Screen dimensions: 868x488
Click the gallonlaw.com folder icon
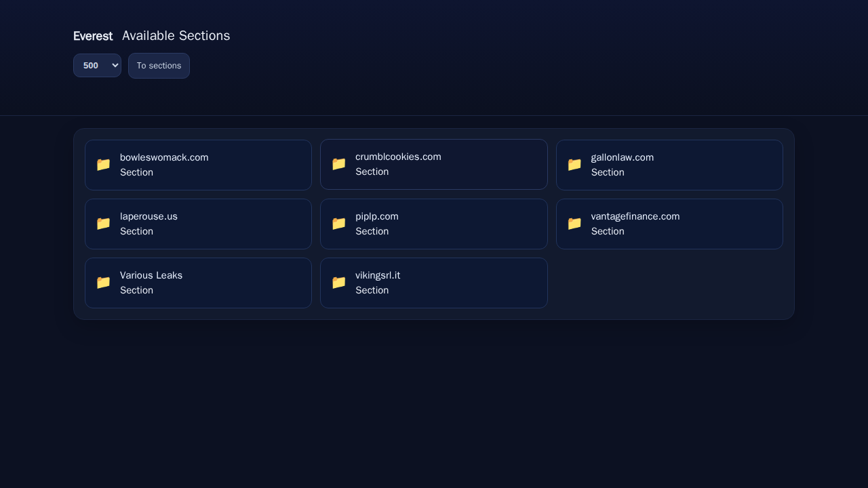pos(574,165)
